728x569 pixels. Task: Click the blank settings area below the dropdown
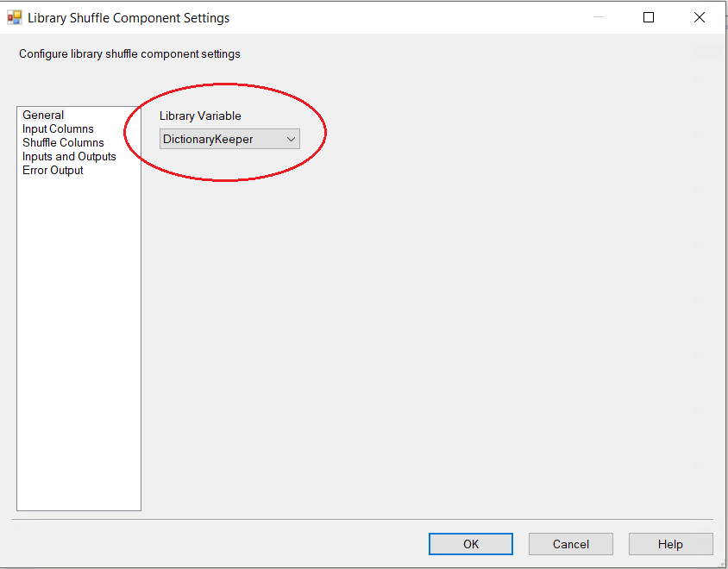[423, 328]
